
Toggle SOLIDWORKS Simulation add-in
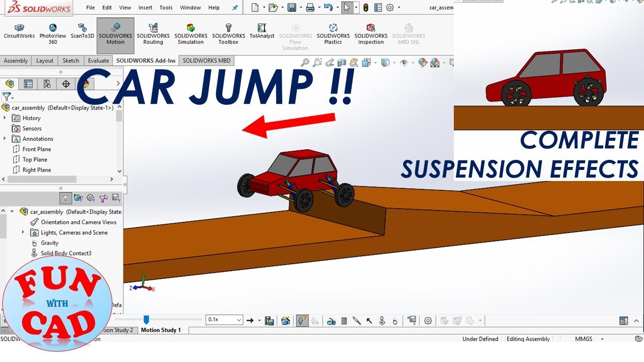[191, 34]
